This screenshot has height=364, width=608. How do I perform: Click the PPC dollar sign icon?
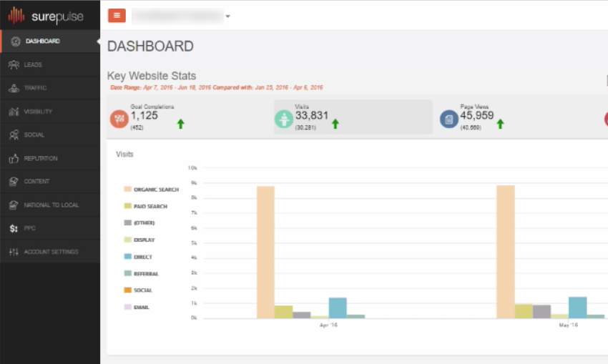tap(14, 229)
